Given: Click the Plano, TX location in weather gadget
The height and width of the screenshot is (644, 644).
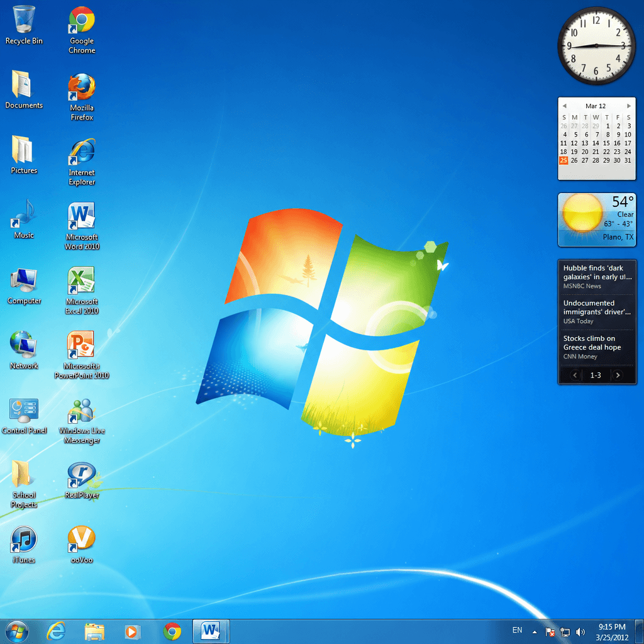Looking at the screenshot, I should click(618, 237).
